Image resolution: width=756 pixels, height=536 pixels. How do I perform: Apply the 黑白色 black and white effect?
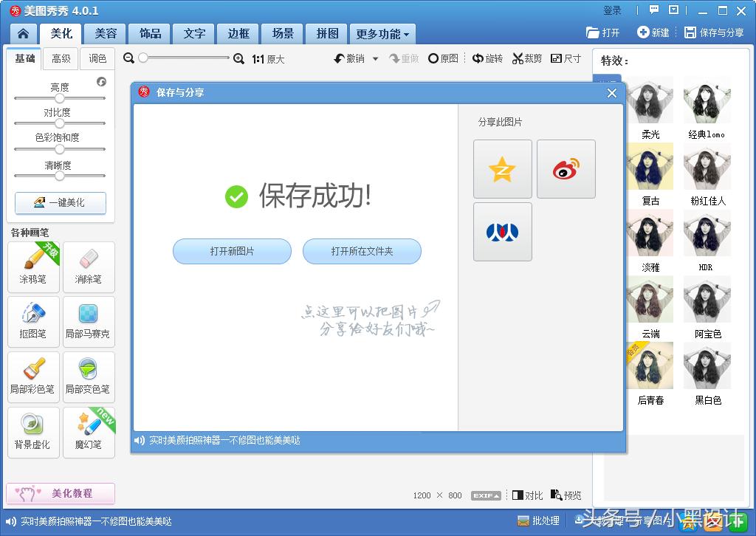[x=707, y=365]
